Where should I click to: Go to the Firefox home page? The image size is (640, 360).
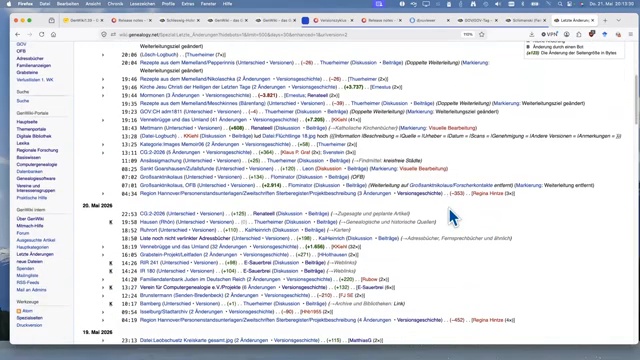pos(53,35)
